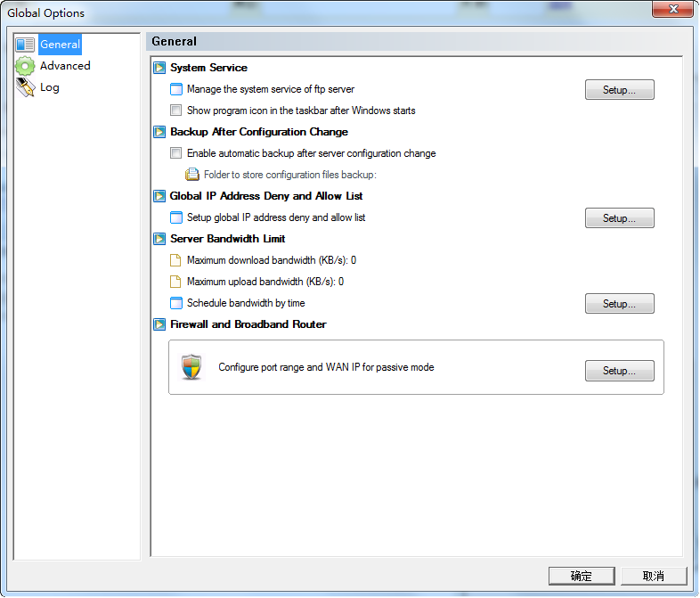Select 'Maximum upload bandwidth (KB/s): 0' text
Viewport: 700px width, 598px height.
(x=265, y=282)
